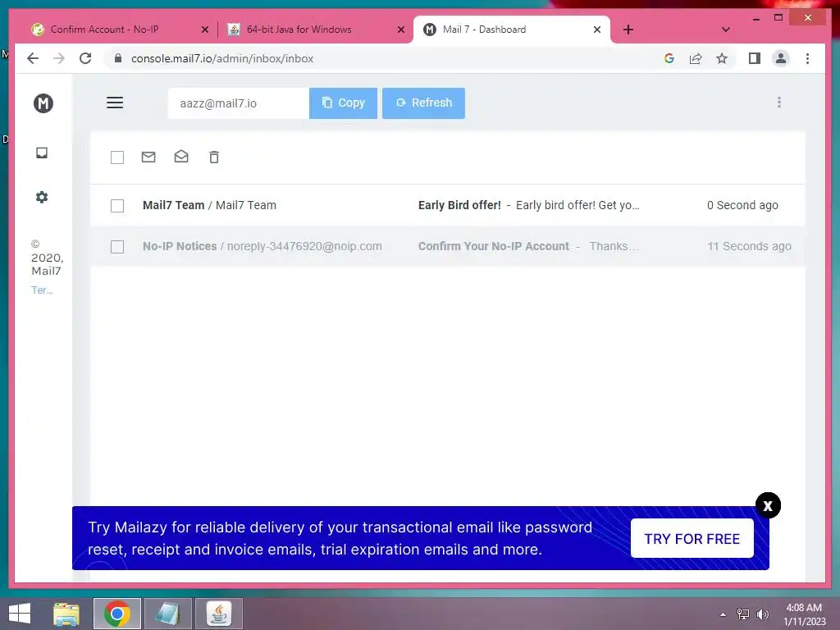Bookmark this tab with star icon
Image resolution: width=840 pixels, height=630 pixels.
tap(722, 58)
